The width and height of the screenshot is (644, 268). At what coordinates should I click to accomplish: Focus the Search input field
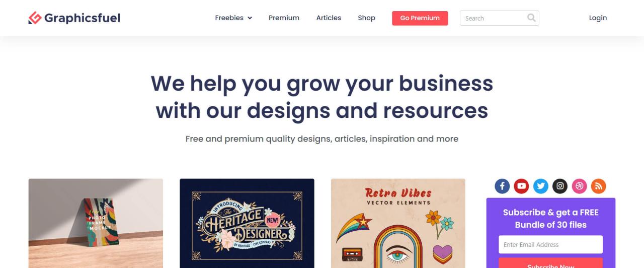pos(493,18)
